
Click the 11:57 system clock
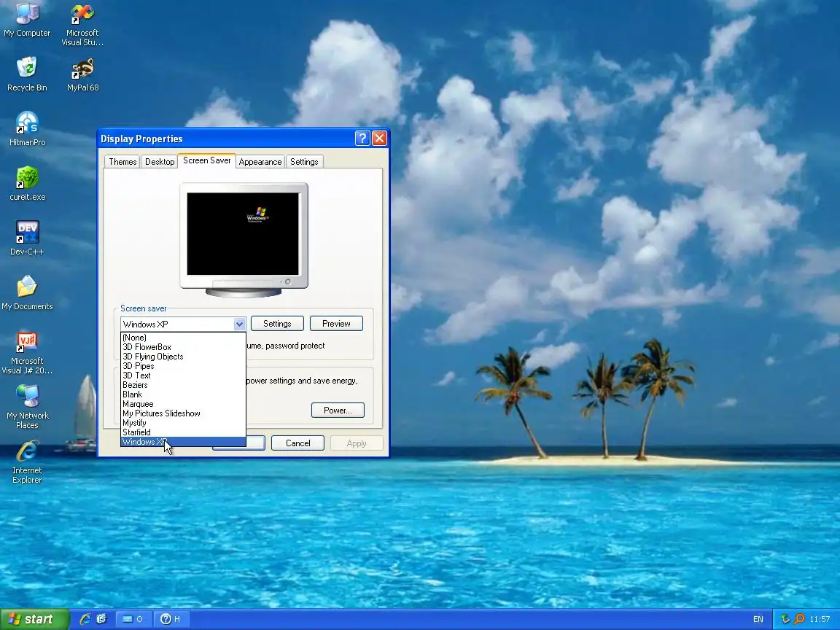click(x=820, y=619)
